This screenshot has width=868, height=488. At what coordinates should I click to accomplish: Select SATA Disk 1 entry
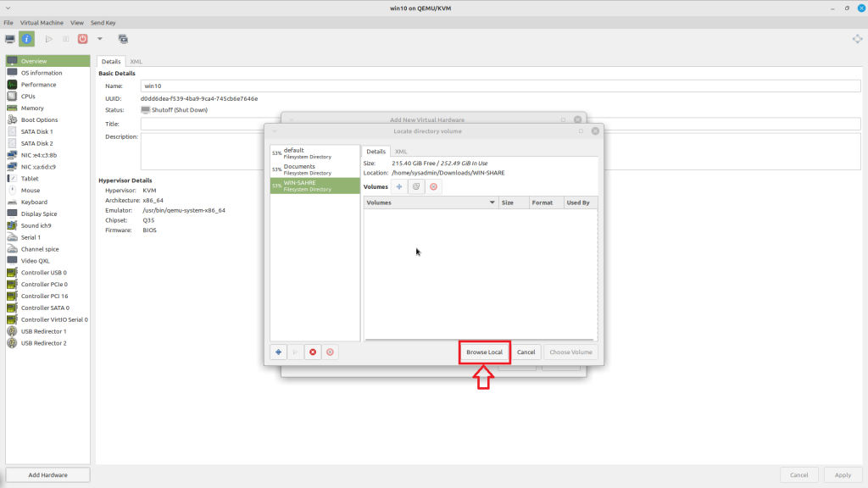click(47, 131)
